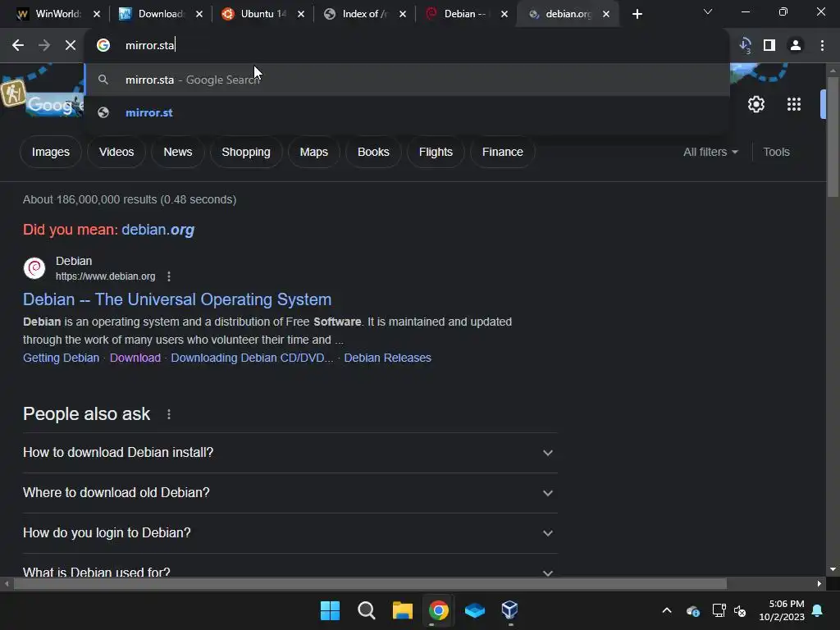Open Debian -- The Universal Operating System result
The image size is (840, 630).
click(177, 299)
